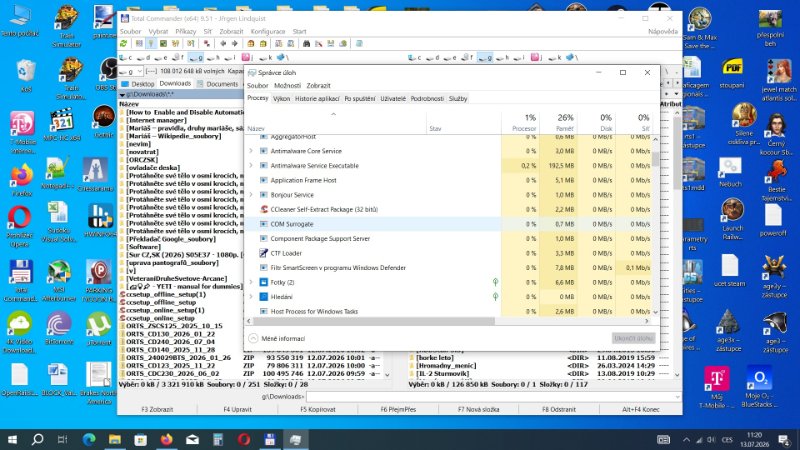800x450 pixels.
Task: Click the Back arrow in Total Commander toolbar
Action: click(223, 44)
